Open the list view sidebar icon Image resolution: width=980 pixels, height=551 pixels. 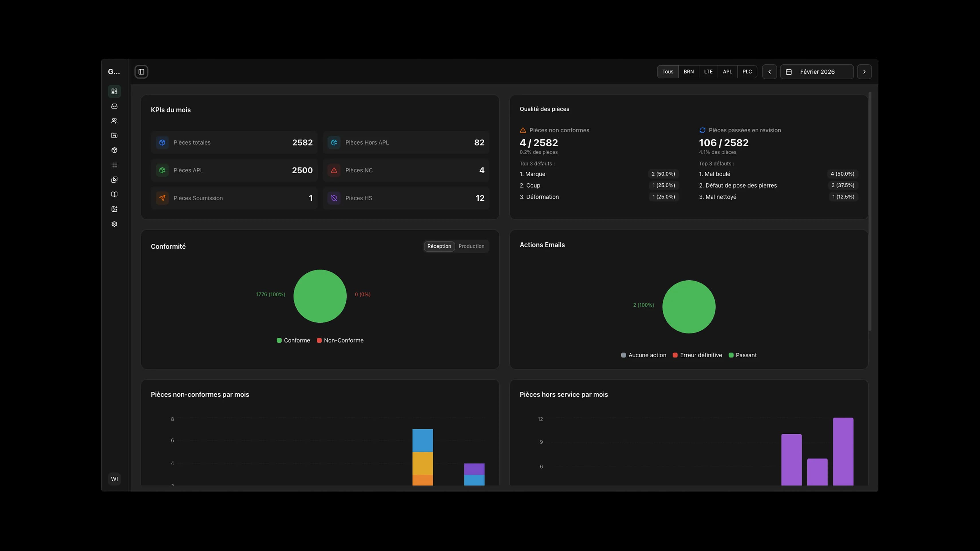click(x=114, y=165)
